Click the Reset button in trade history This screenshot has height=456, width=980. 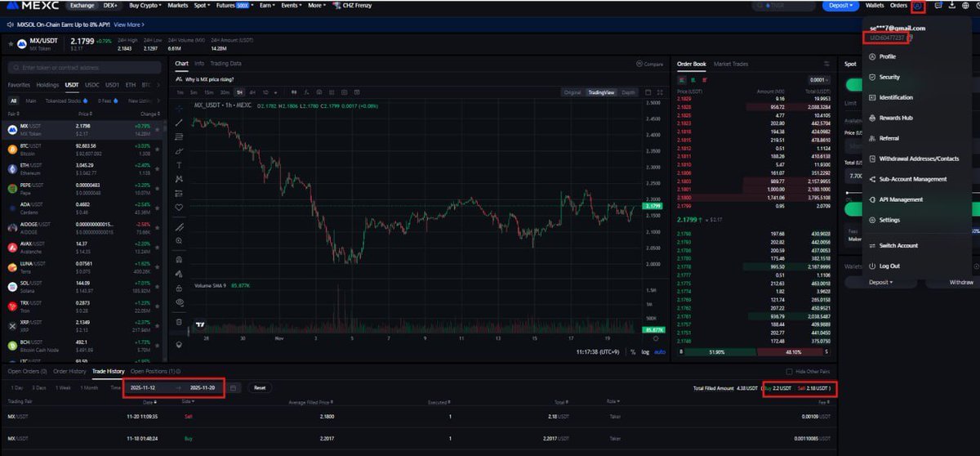(260, 387)
